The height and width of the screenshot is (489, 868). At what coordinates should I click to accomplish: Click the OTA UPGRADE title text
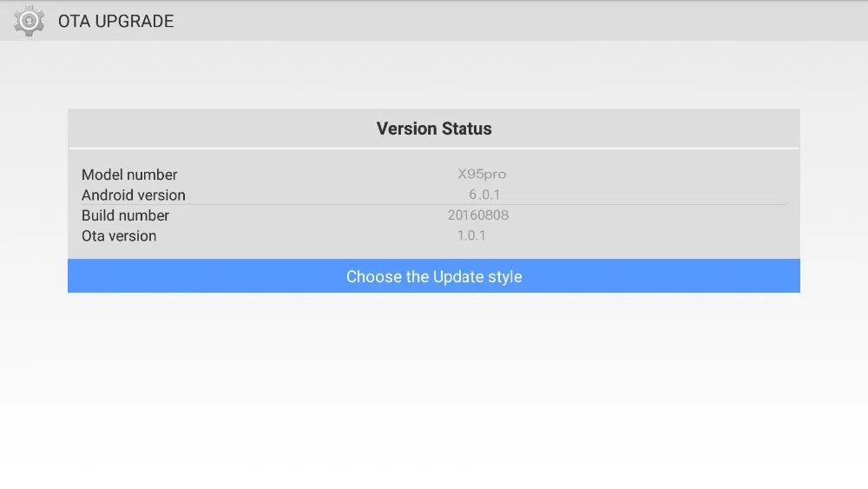115,22
